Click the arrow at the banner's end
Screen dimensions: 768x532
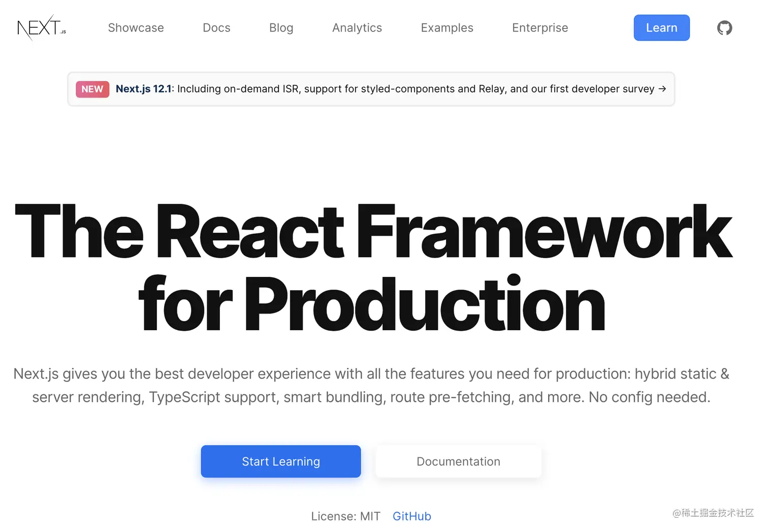point(662,89)
